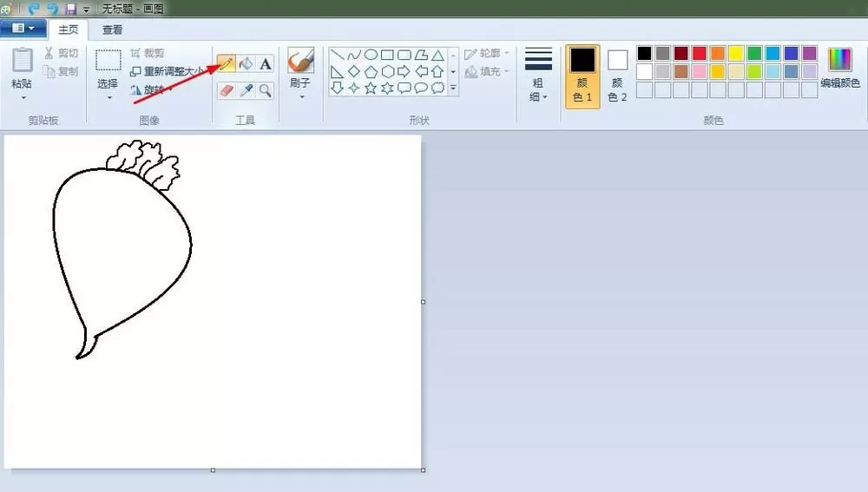Click the 剪切 cut button

pyautogui.click(x=62, y=53)
